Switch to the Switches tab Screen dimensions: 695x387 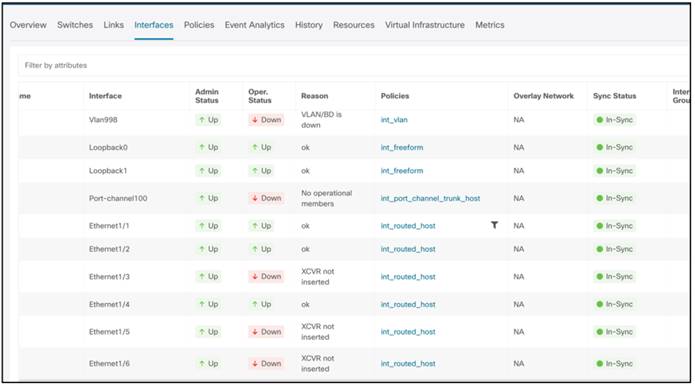pyautogui.click(x=75, y=25)
